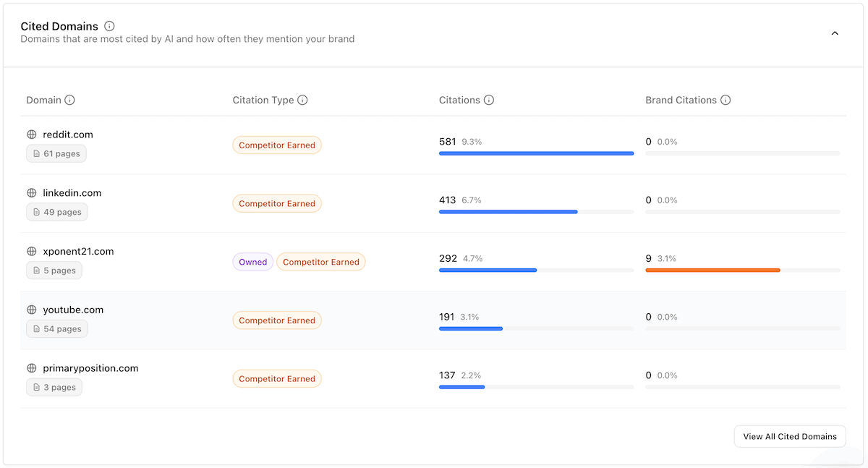Expand the 49 pages badge under linkedin.com
This screenshot has height=468, width=868.
point(56,212)
